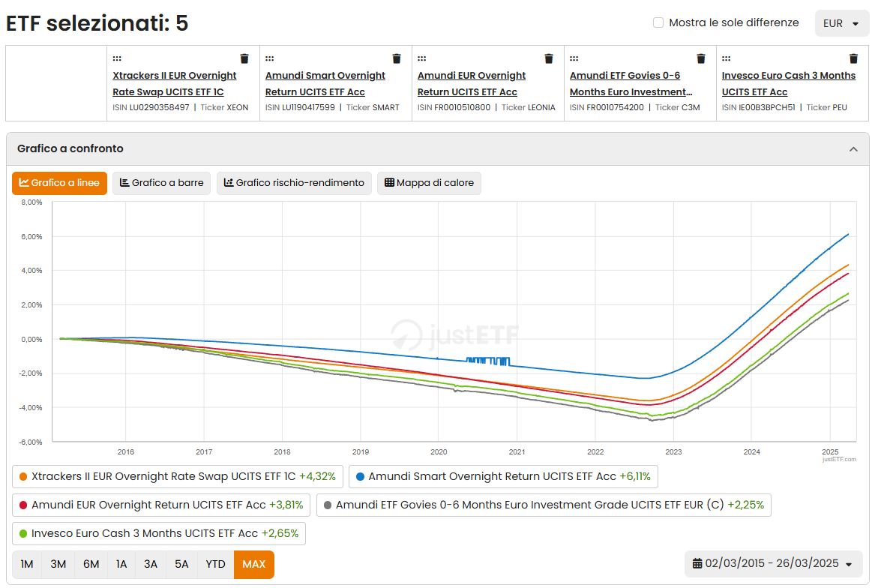Set chart period to 1M

pyautogui.click(x=27, y=565)
